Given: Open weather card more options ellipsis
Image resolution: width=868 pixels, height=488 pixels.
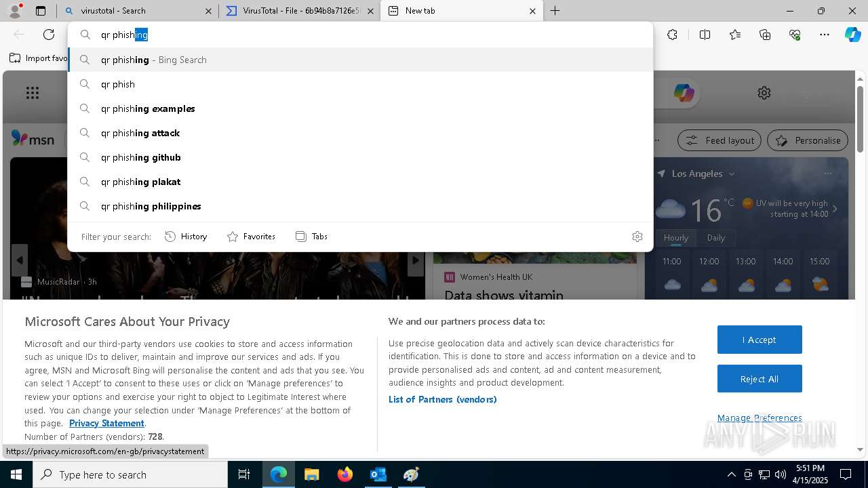Looking at the screenshot, I should point(827,174).
